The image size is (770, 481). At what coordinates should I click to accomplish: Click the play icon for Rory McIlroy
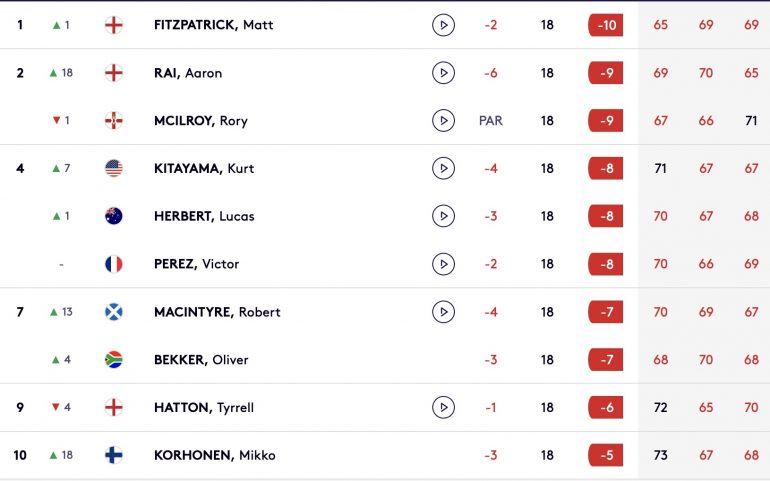pos(443,120)
